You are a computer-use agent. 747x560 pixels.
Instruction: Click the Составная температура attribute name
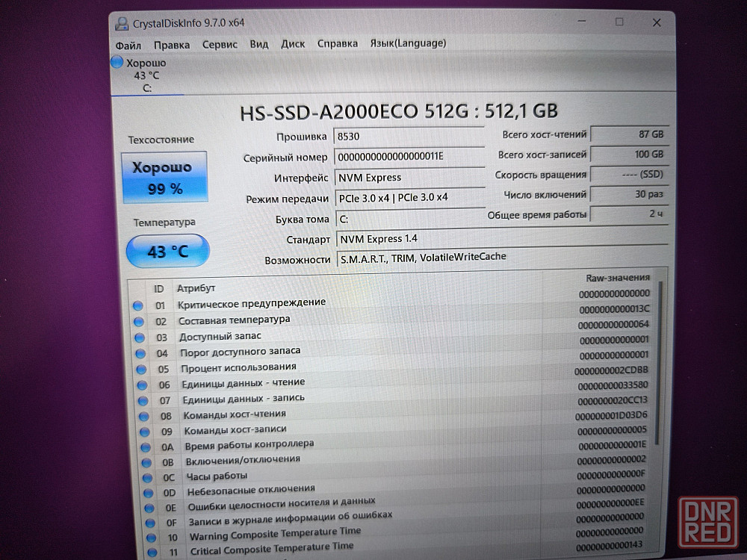[235, 320]
